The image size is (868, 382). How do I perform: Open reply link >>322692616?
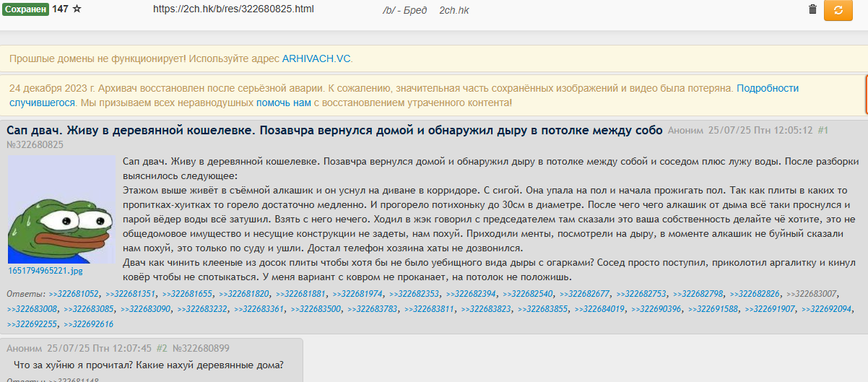pos(88,324)
